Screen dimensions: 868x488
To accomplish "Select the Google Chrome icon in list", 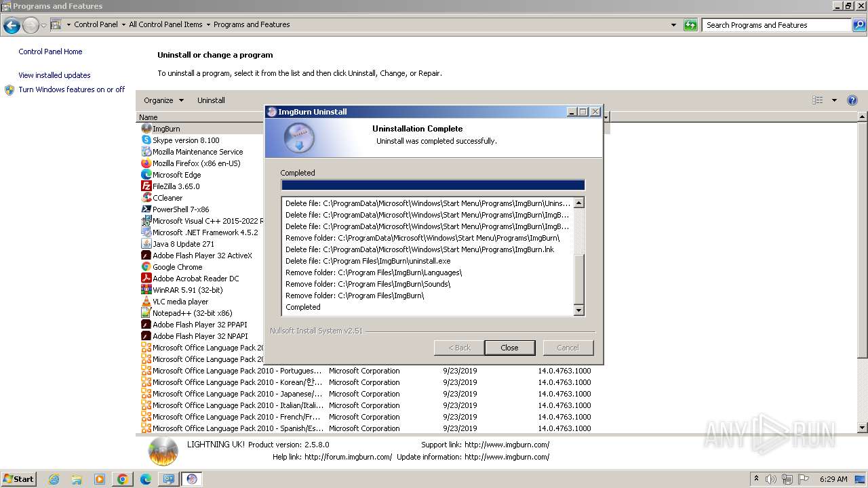I will [146, 267].
